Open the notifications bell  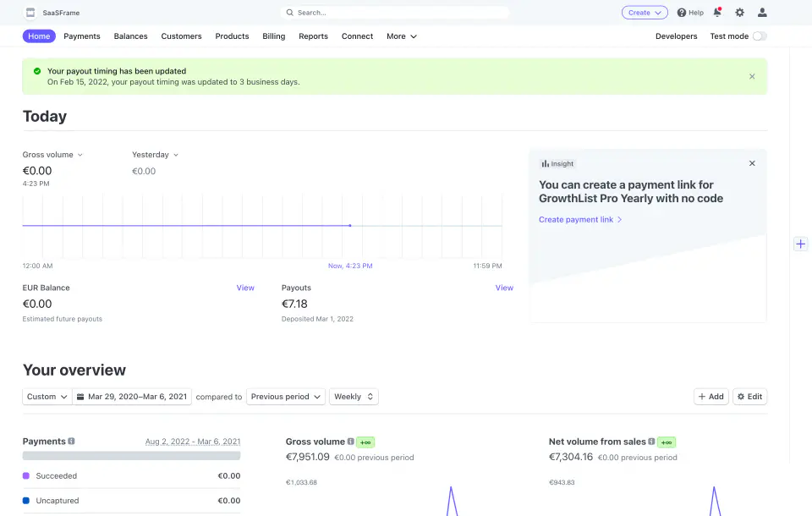(717, 13)
